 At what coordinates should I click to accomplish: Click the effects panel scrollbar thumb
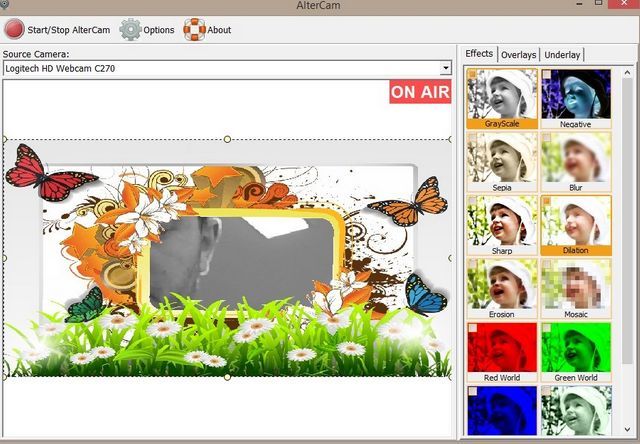pyautogui.click(x=627, y=220)
